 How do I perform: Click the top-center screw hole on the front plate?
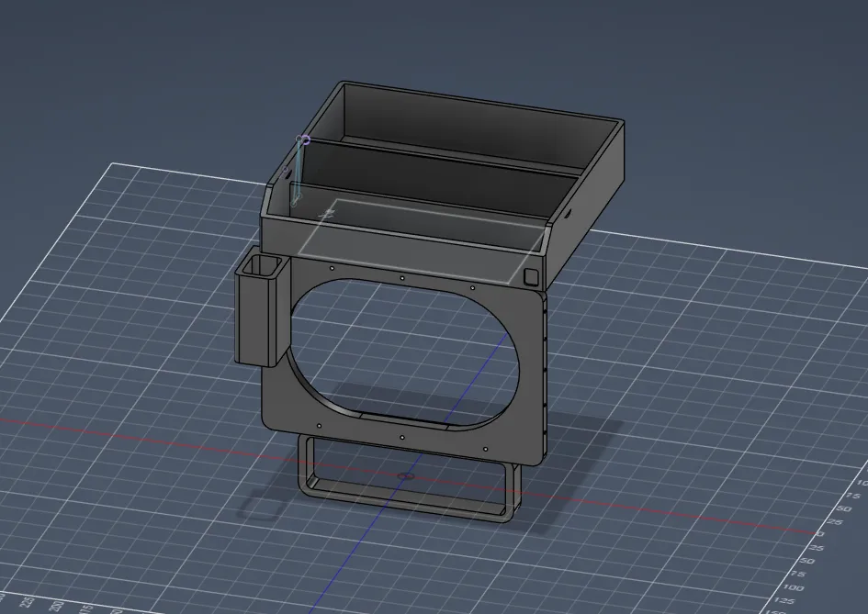[x=402, y=278]
